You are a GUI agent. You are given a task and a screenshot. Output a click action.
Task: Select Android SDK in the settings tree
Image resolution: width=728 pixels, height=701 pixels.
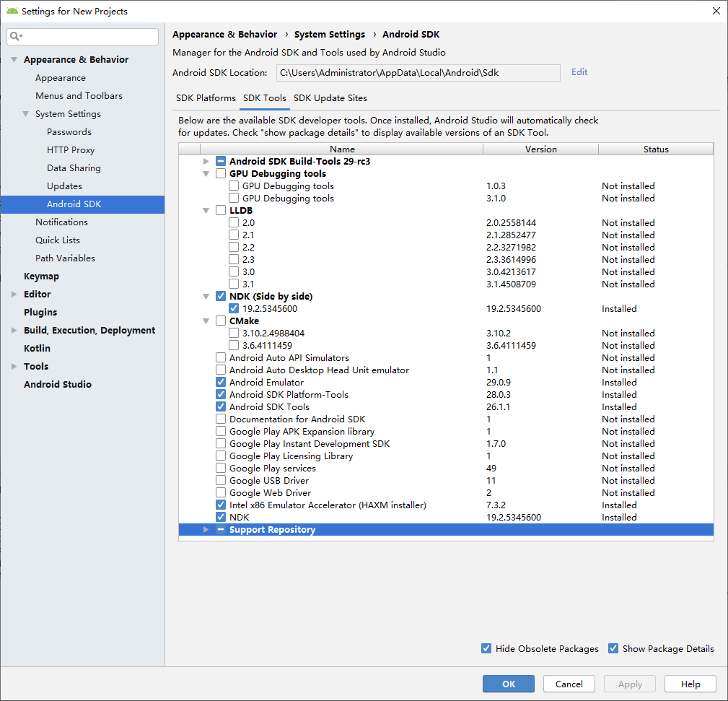[x=83, y=204]
